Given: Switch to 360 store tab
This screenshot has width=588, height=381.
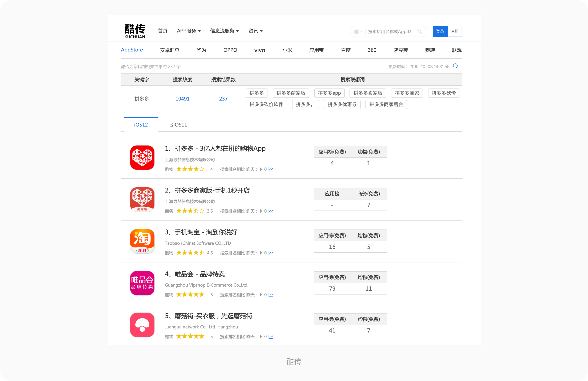Looking at the screenshot, I should point(372,50).
